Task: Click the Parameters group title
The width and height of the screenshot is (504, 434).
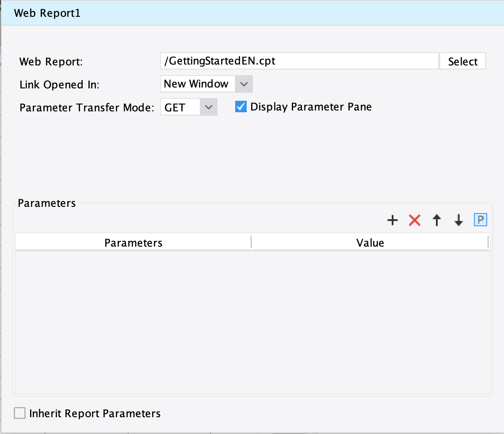Action: 47,203
